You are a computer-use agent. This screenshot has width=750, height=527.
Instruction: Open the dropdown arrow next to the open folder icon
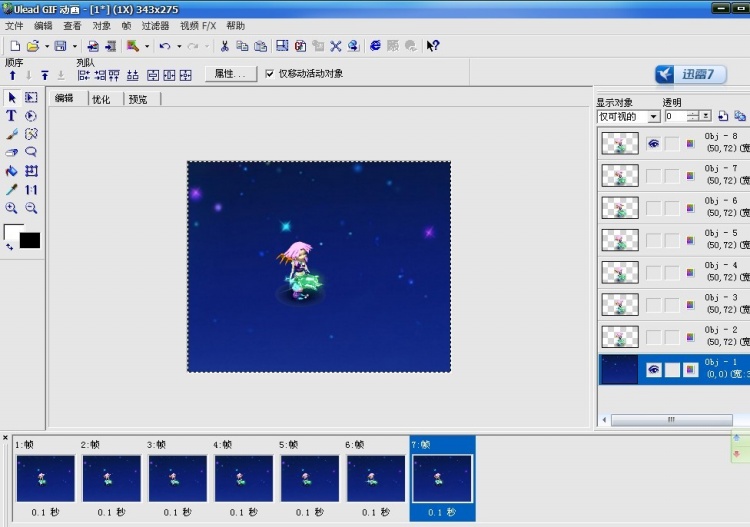[x=47, y=46]
